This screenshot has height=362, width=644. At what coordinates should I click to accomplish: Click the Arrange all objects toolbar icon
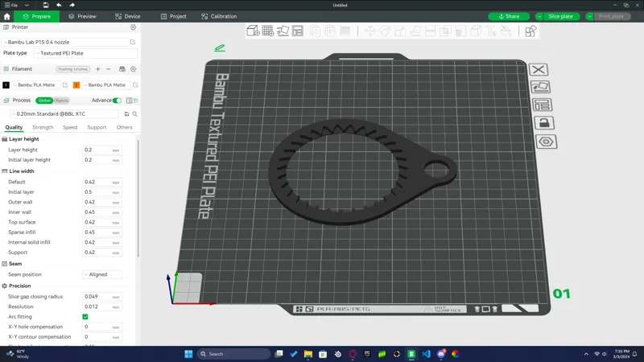coord(298,31)
